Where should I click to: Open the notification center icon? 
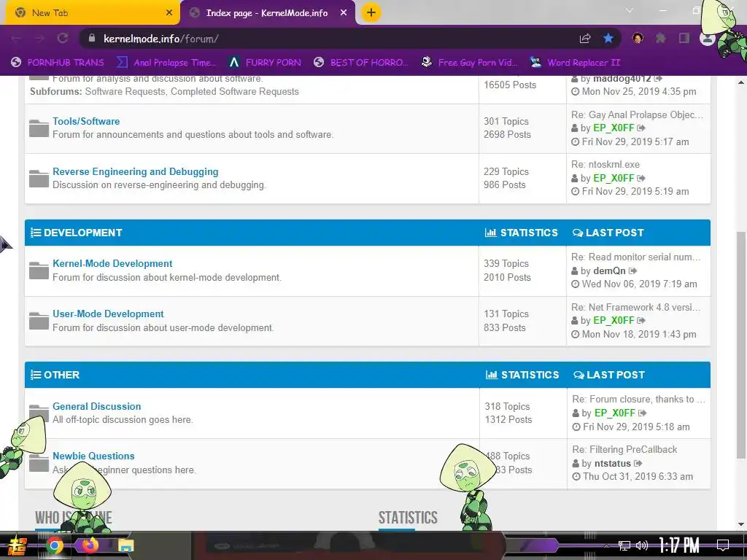(723, 545)
